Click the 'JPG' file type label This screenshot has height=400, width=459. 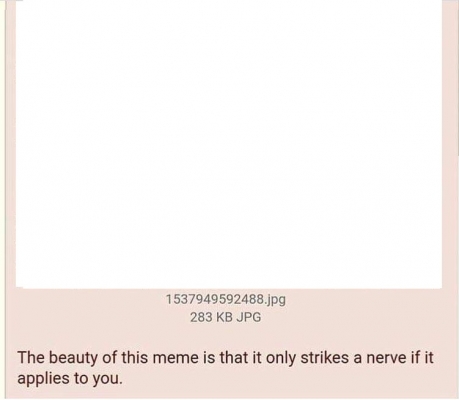[249, 317]
